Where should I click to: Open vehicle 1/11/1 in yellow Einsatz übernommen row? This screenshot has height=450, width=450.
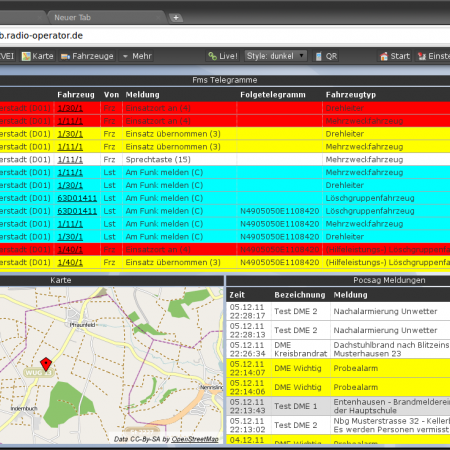pyautogui.click(x=70, y=147)
